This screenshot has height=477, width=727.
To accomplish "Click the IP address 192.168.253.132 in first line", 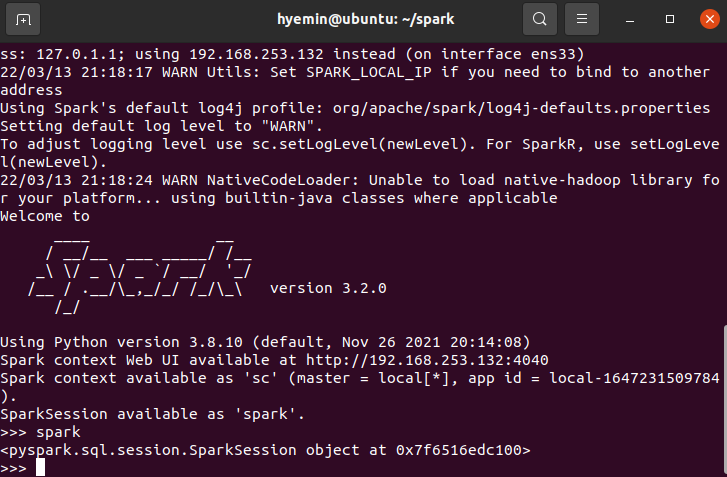I will click(256, 54).
